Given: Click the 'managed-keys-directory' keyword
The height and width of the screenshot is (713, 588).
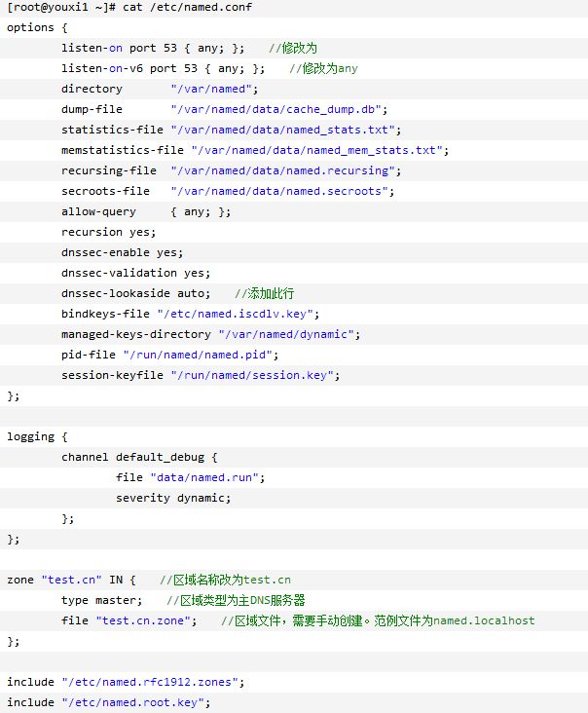Looking at the screenshot, I should point(136,335).
